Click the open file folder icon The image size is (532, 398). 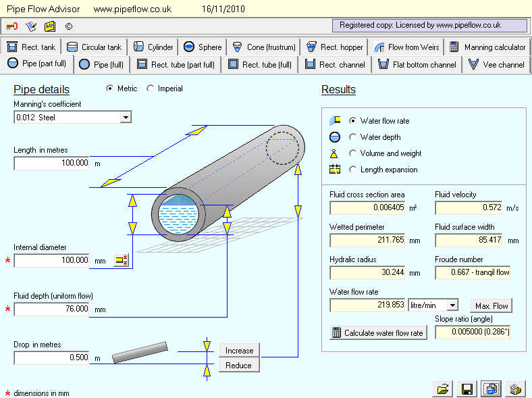click(x=444, y=389)
